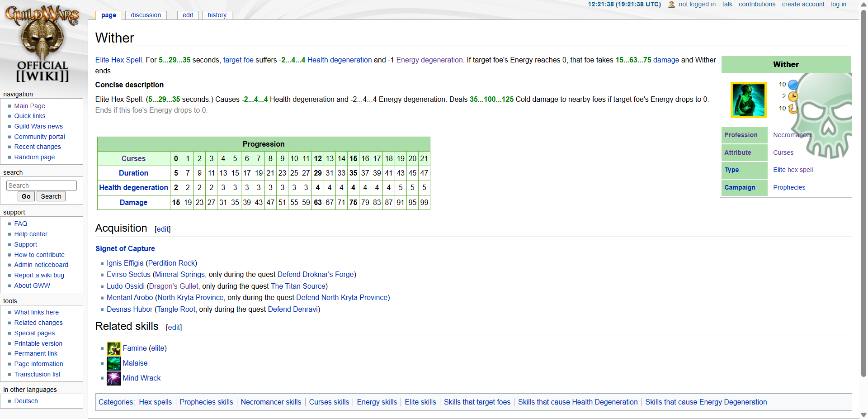Edit the Related skills section
This screenshot has width=868, height=419.
click(174, 328)
